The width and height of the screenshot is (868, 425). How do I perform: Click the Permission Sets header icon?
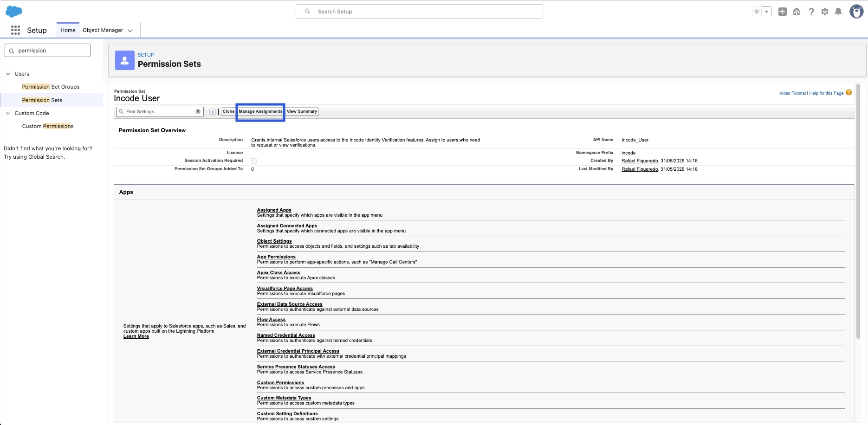[x=125, y=60]
